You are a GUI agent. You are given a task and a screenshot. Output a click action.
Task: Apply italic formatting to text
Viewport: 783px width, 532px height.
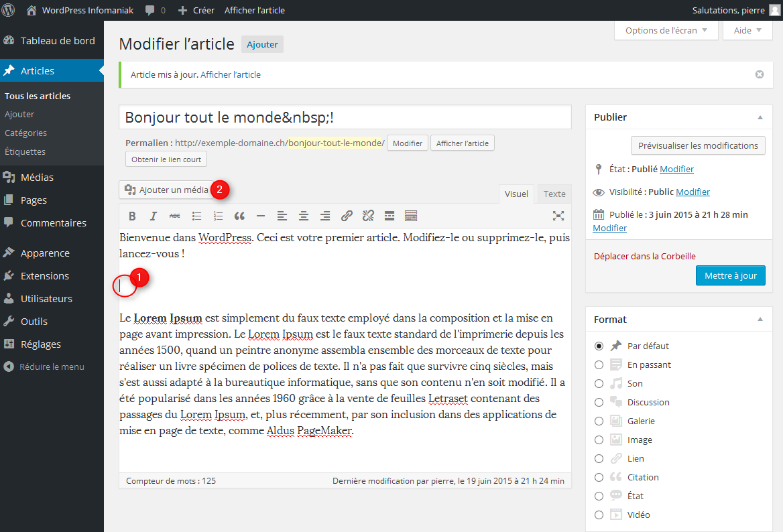(x=154, y=216)
